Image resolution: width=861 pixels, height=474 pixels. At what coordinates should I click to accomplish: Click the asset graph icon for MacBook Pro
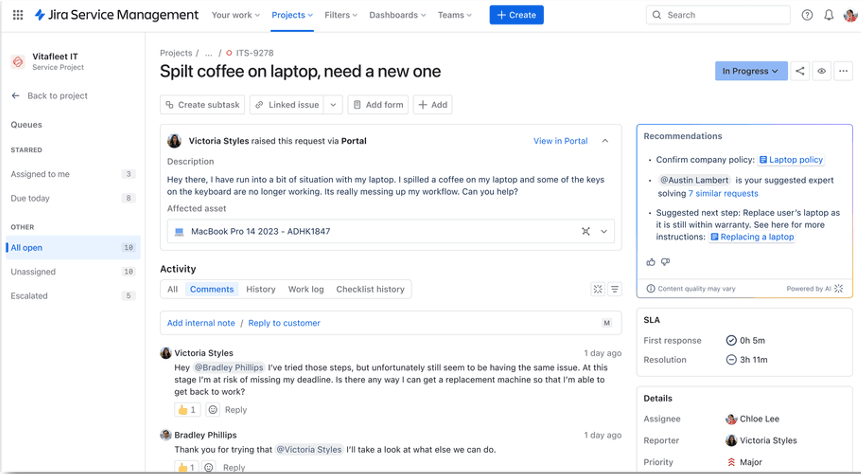[x=586, y=231]
